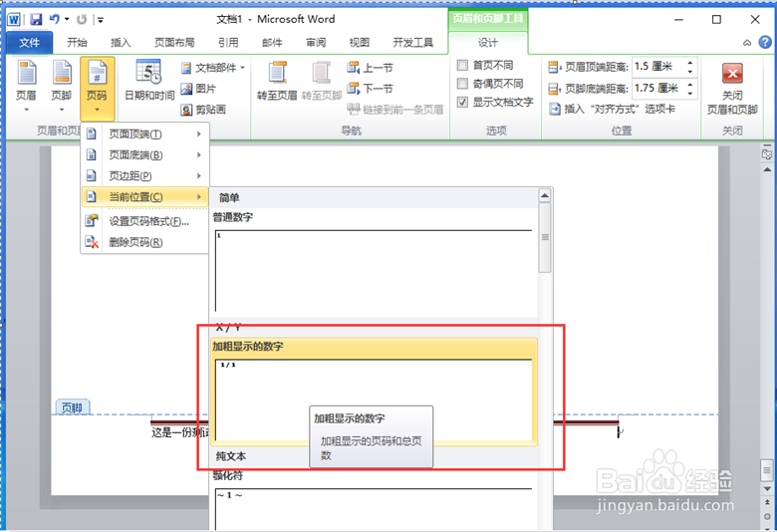Open the 页眉 header gallery

pyautogui.click(x=26, y=87)
